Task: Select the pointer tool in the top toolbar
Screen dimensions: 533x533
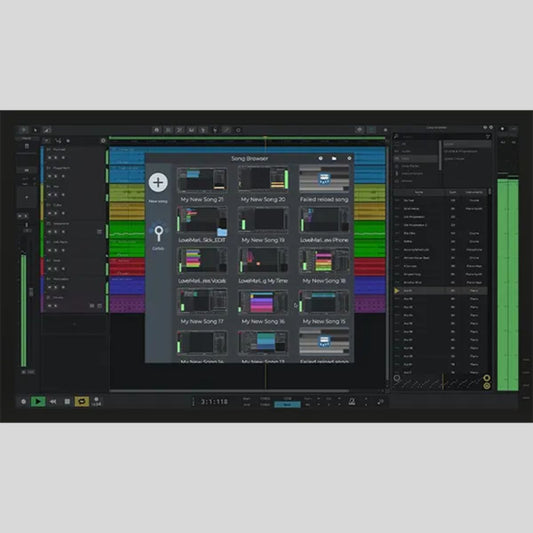Action: 35,130
